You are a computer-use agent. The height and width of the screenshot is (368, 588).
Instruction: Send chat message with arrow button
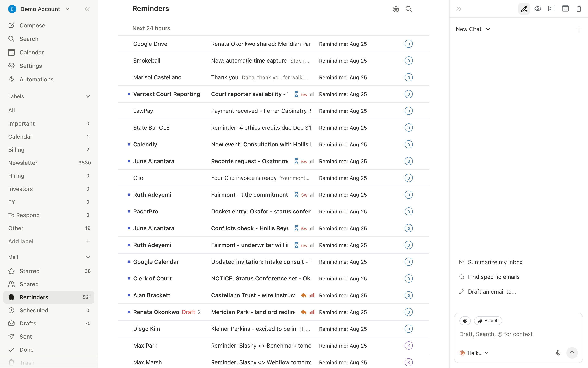point(572,353)
